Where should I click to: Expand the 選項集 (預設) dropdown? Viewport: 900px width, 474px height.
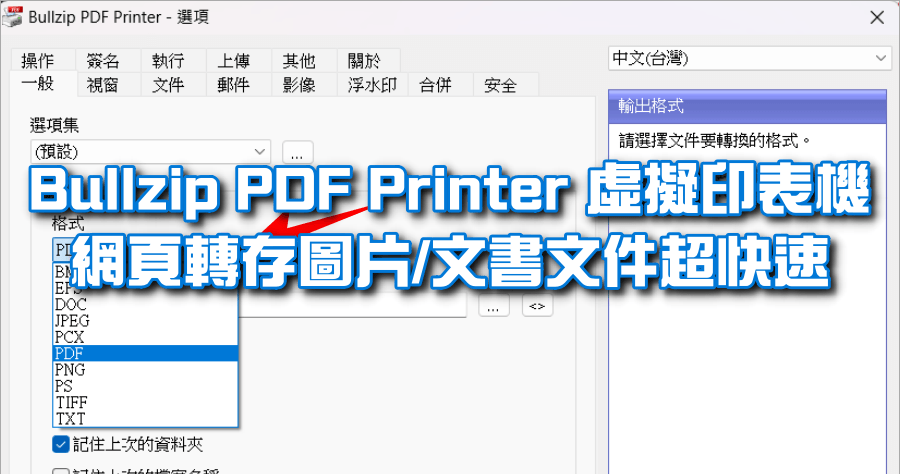click(150, 151)
